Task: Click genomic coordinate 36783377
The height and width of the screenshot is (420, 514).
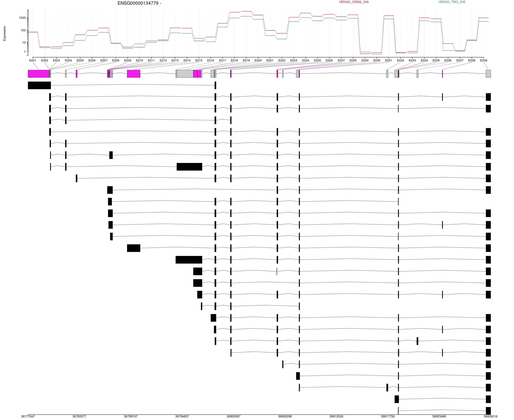Action: click(79, 417)
